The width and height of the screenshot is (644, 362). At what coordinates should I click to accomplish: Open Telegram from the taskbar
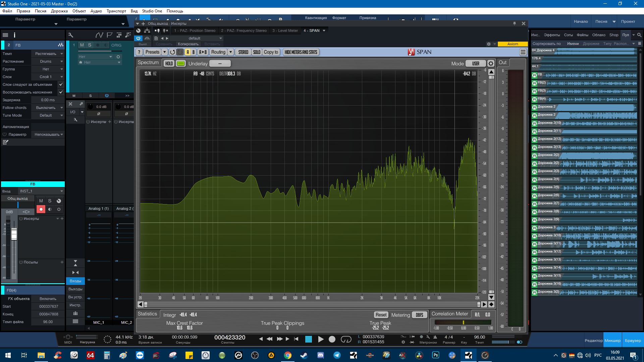click(337, 355)
